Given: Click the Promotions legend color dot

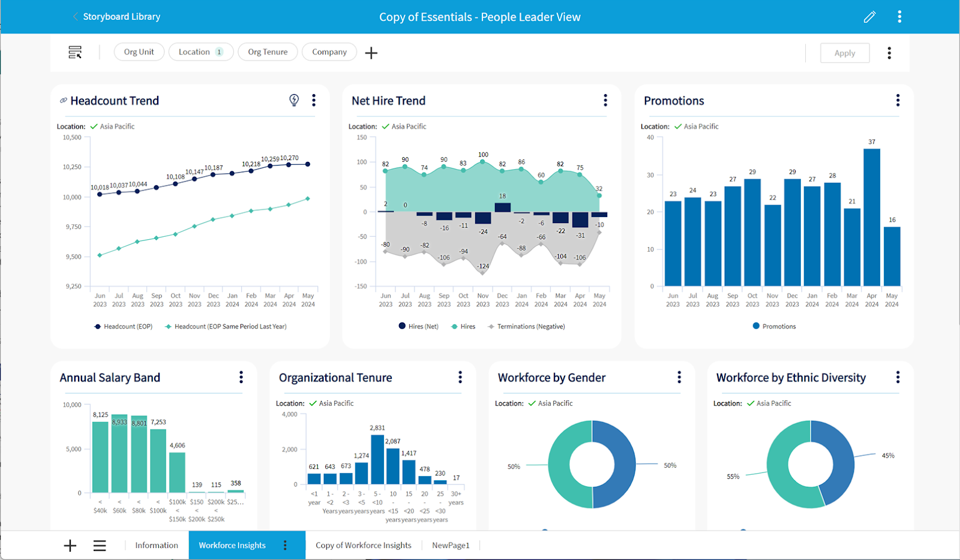Looking at the screenshot, I should point(756,326).
